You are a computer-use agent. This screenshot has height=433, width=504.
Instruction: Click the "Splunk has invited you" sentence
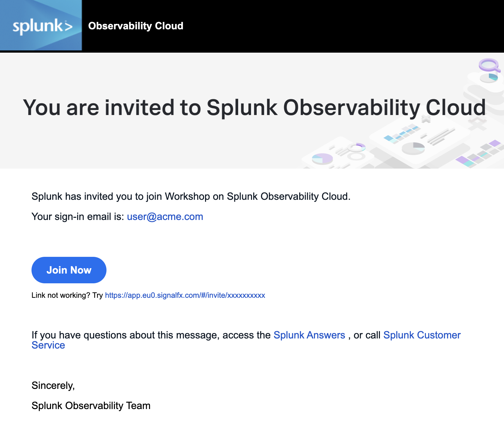tap(191, 196)
